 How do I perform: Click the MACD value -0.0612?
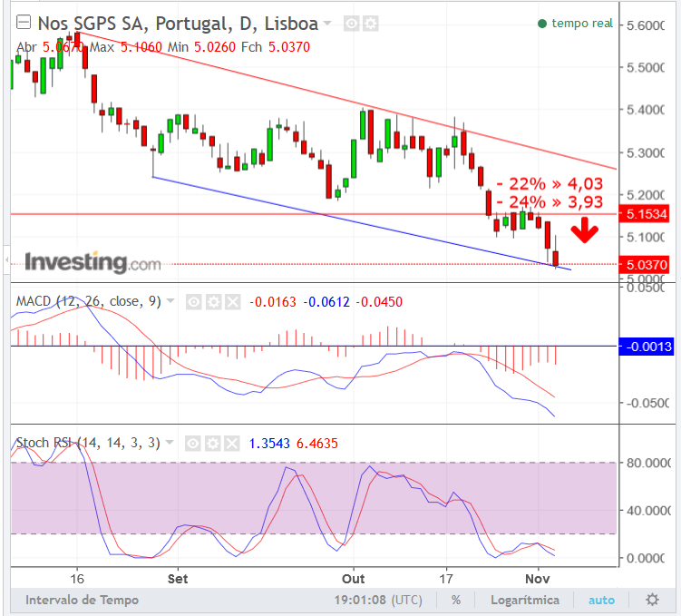(x=326, y=301)
